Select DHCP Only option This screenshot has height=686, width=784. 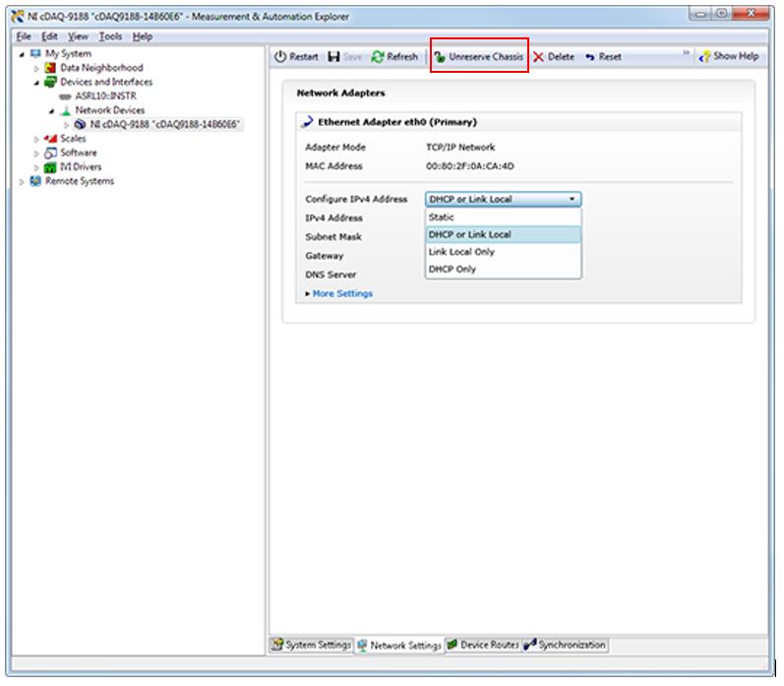coord(504,269)
